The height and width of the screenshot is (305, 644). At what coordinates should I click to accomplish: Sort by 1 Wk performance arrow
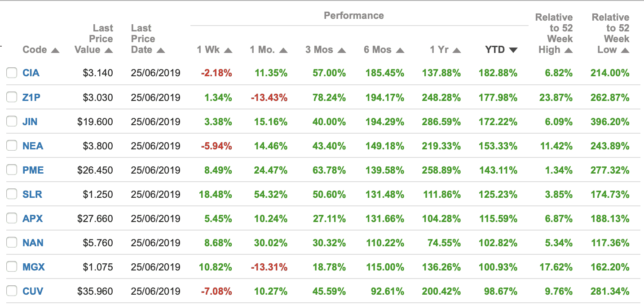tap(228, 50)
